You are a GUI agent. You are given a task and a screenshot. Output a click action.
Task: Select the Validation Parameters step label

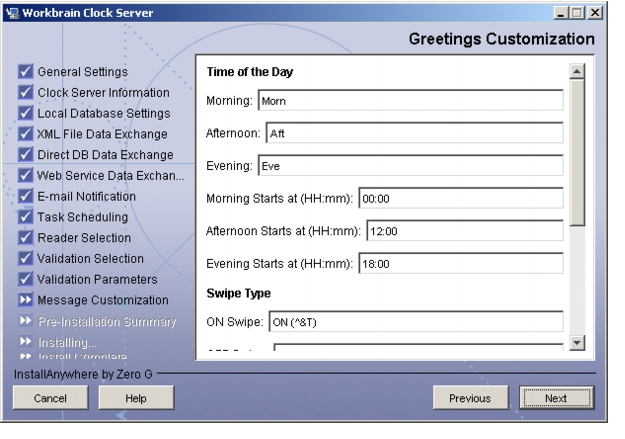coord(97,279)
